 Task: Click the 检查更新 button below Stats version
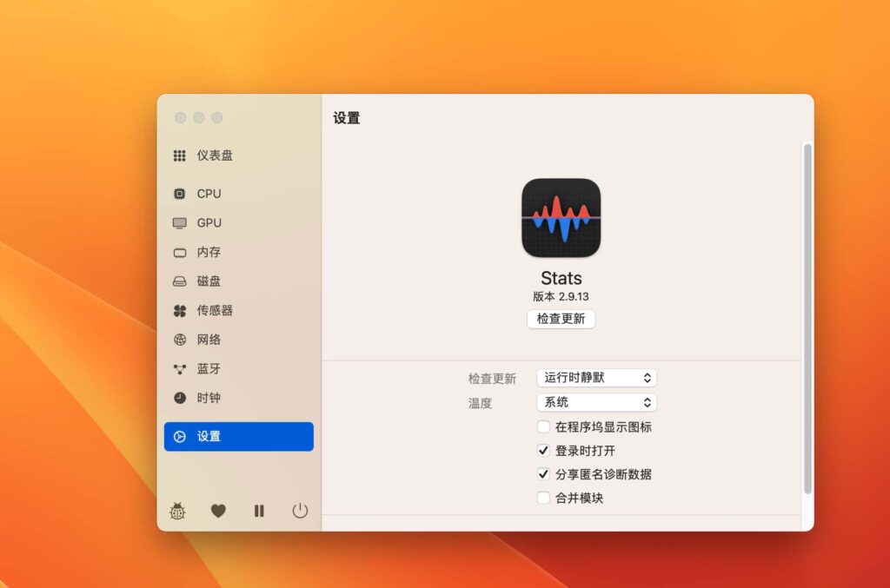pos(561,319)
